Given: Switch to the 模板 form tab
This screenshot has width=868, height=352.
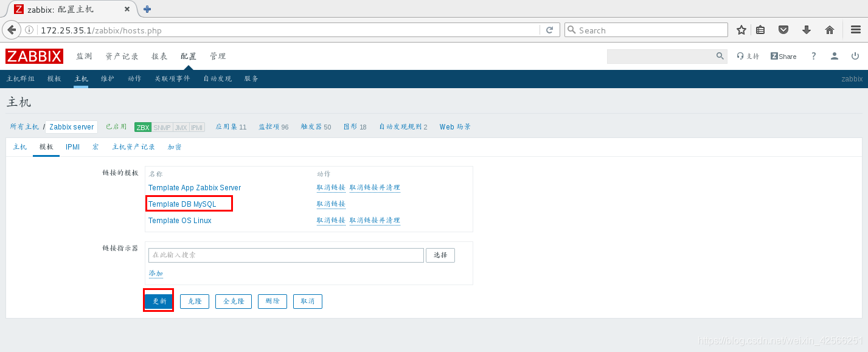Looking at the screenshot, I should coord(46,147).
